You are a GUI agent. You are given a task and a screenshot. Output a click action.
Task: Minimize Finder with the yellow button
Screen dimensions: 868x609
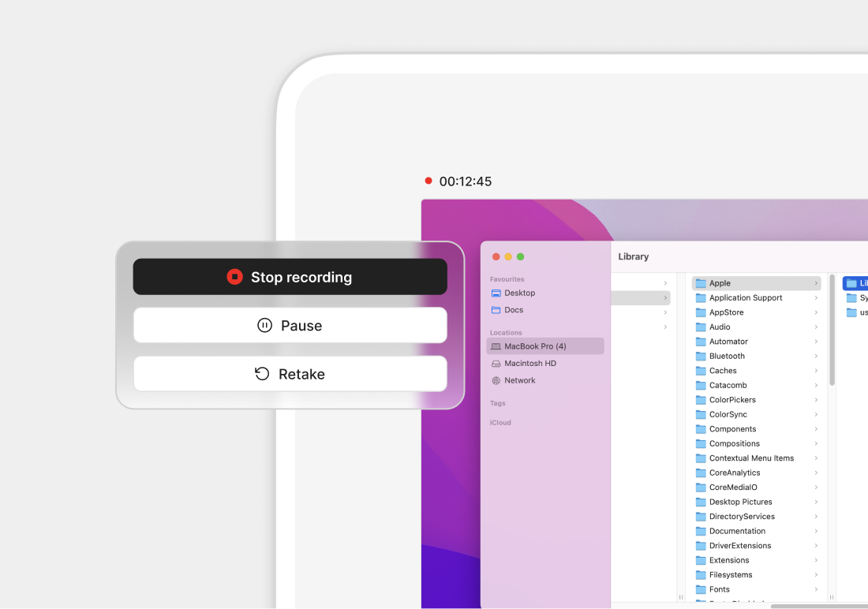tap(508, 256)
